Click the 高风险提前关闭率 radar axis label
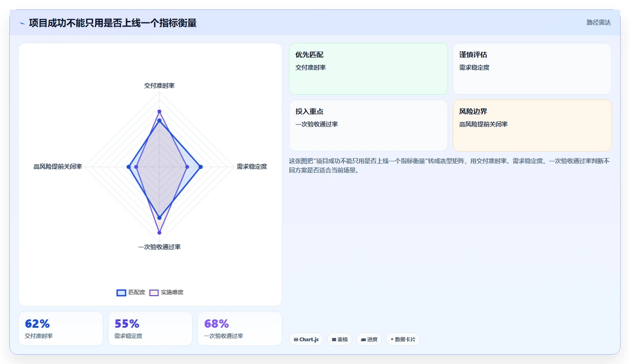This screenshot has width=630, height=364. pos(58,166)
